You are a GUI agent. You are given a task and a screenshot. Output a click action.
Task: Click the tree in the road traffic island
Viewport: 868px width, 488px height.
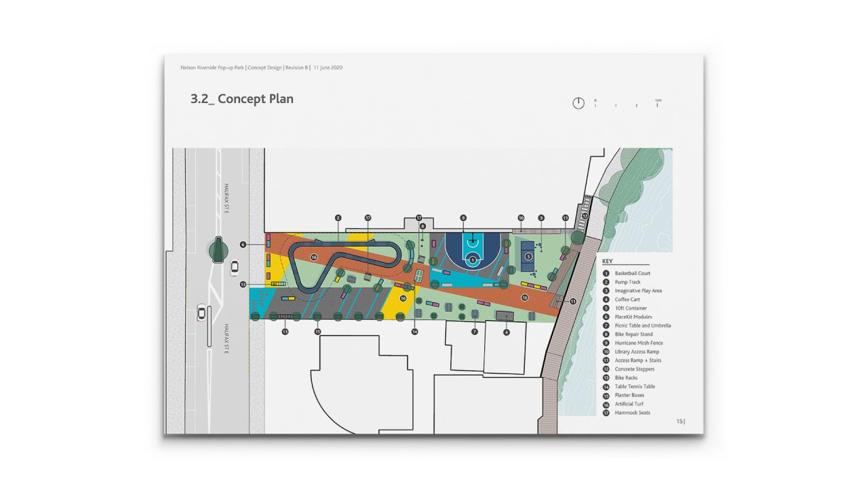point(218,249)
